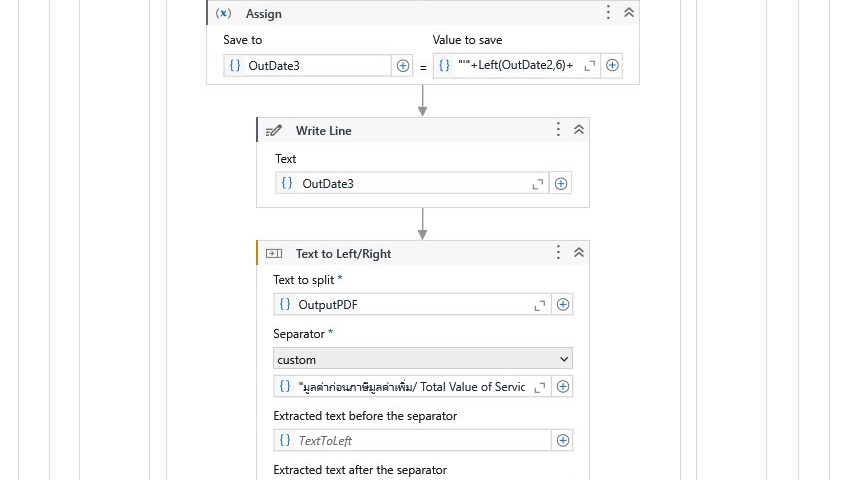The width and height of the screenshot is (854, 480).
Task: Open Text to Left/Right options menu
Action: point(558,253)
